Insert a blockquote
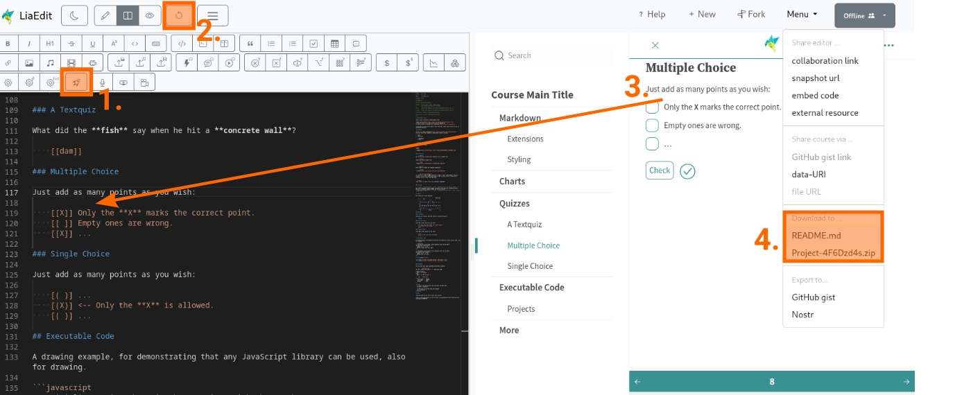 (x=250, y=44)
